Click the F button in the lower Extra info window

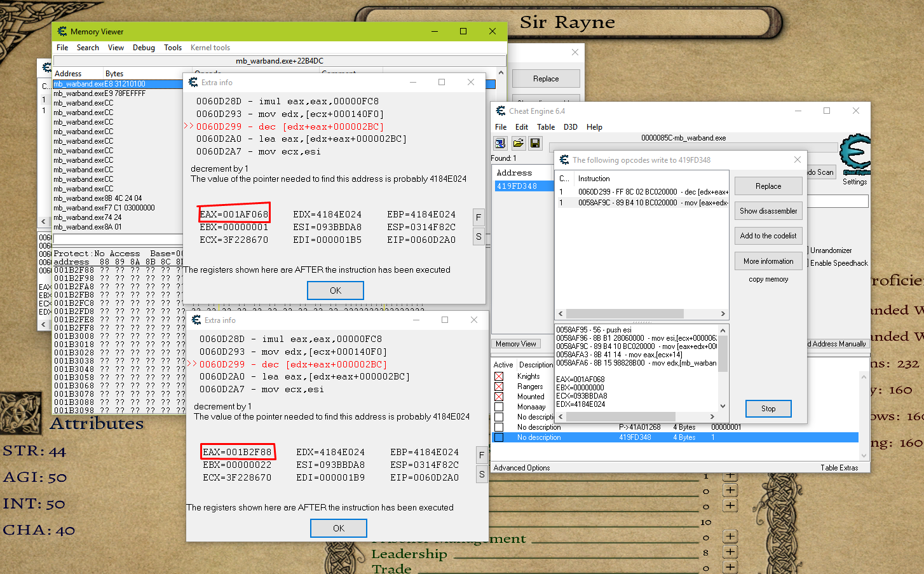(x=482, y=455)
